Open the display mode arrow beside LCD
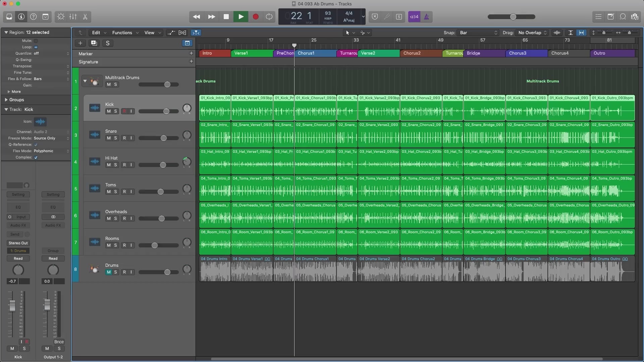 (x=363, y=16)
